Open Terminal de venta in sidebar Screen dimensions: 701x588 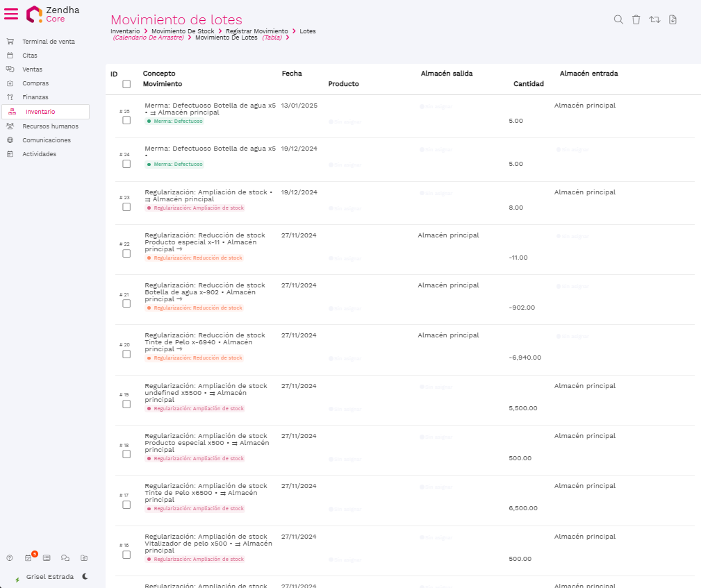click(48, 42)
